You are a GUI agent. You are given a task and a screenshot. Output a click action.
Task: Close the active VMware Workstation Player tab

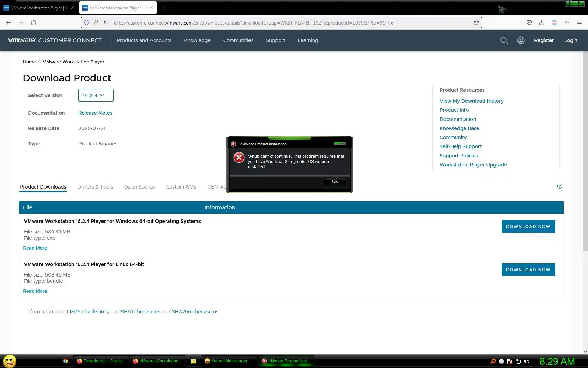tap(151, 8)
